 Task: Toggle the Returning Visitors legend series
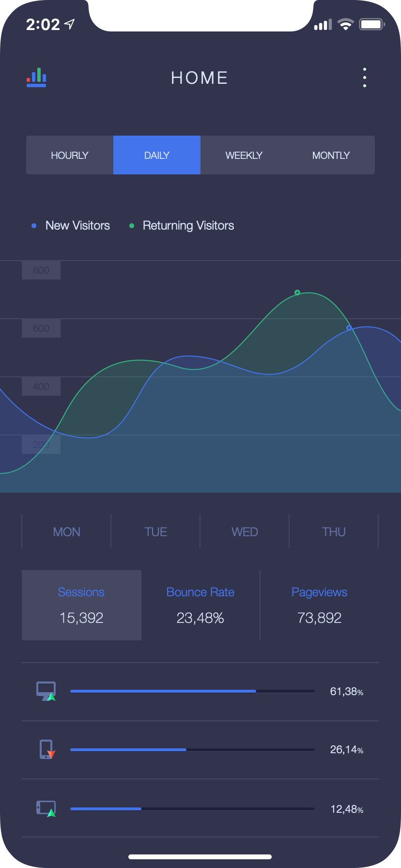click(182, 225)
